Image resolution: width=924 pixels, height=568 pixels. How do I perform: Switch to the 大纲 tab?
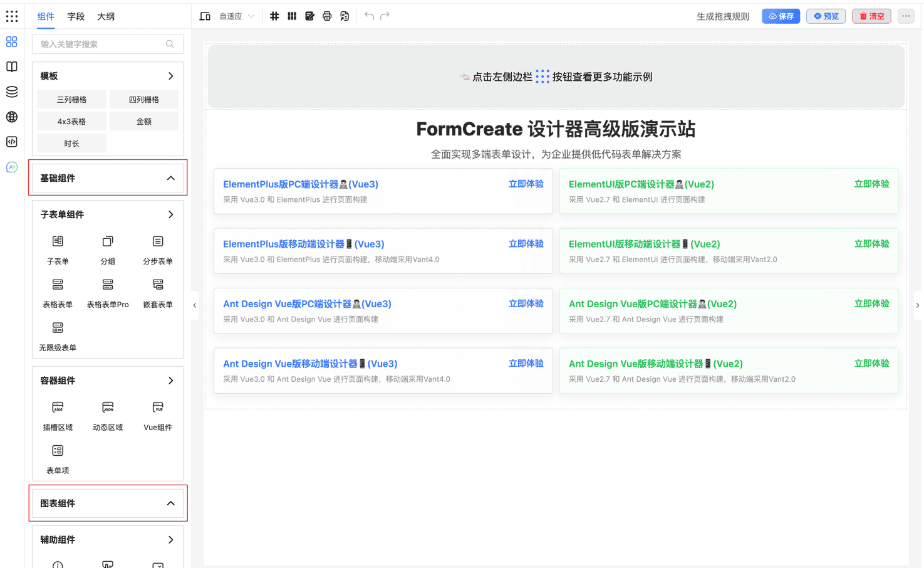pyautogui.click(x=106, y=16)
